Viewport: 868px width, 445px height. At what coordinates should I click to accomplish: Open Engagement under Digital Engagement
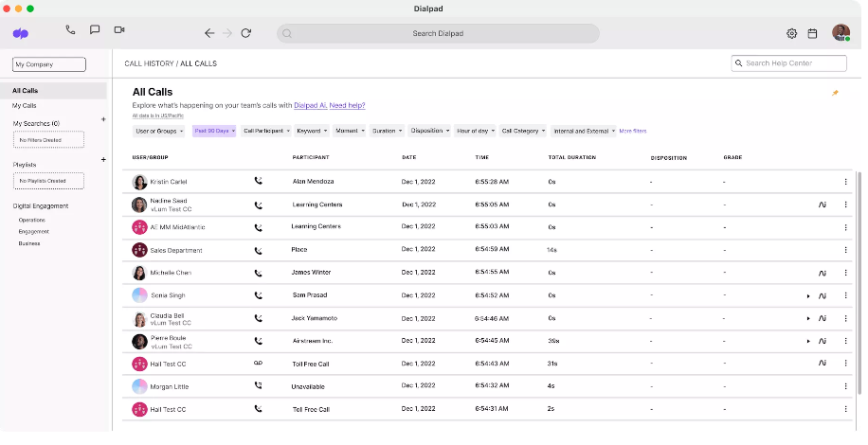click(34, 232)
